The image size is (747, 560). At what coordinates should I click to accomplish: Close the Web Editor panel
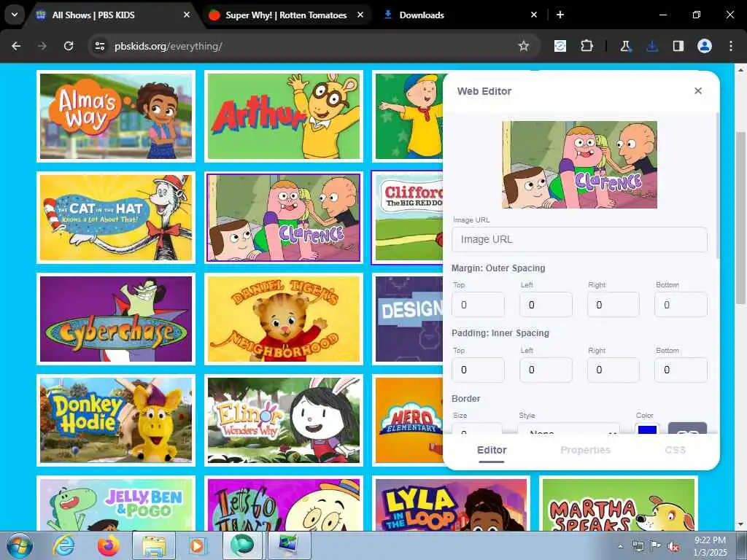click(698, 90)
